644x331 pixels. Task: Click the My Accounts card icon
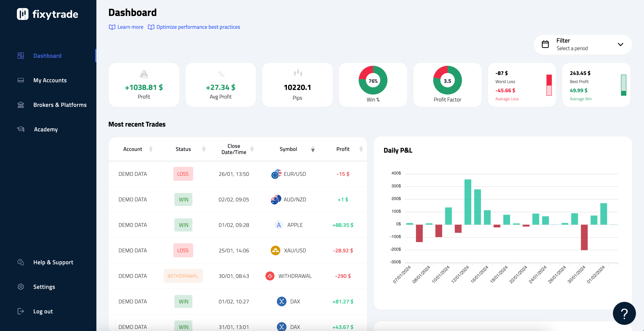point(21,80)
